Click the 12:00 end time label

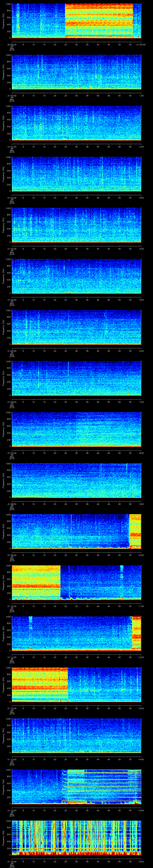(x=141, y=657)
